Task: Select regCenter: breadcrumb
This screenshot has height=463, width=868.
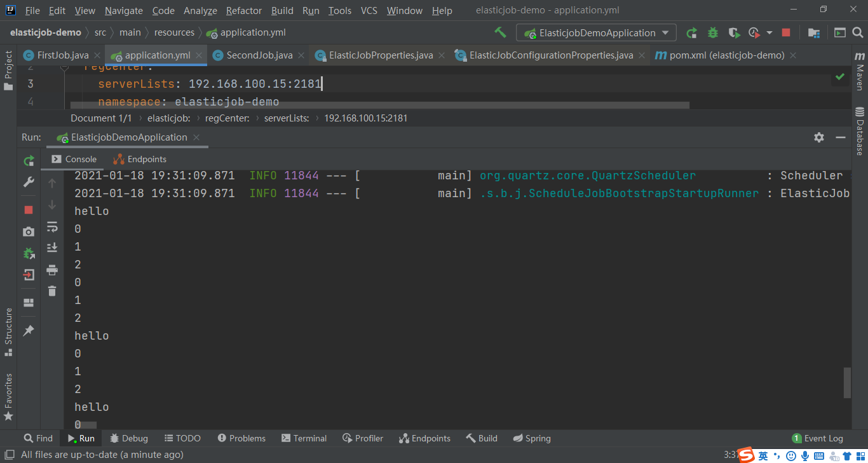Action: [227, 118]
